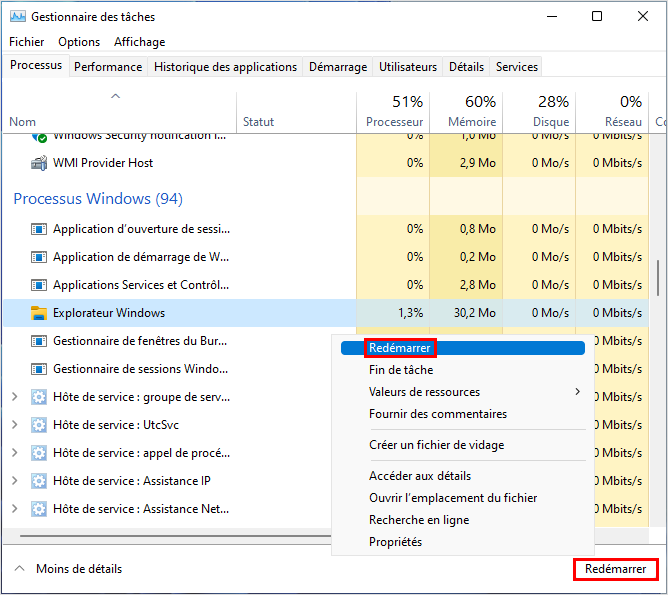Switch to Historique des applications tab

tap(225, 67)
